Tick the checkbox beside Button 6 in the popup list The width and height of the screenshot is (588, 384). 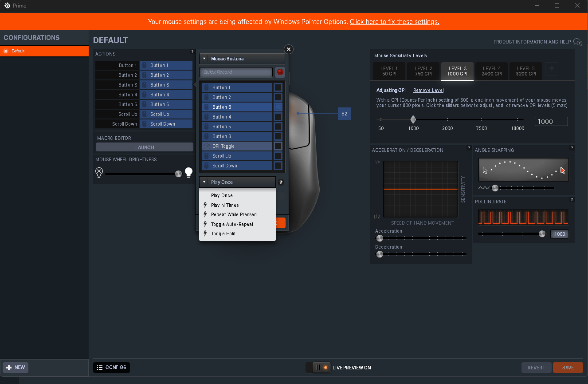click(278, 136)
